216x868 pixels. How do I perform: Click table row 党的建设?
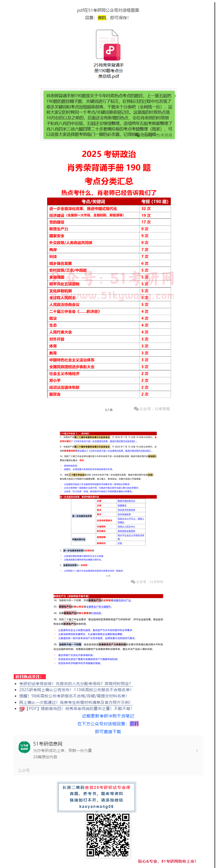[x=109, y=222]
